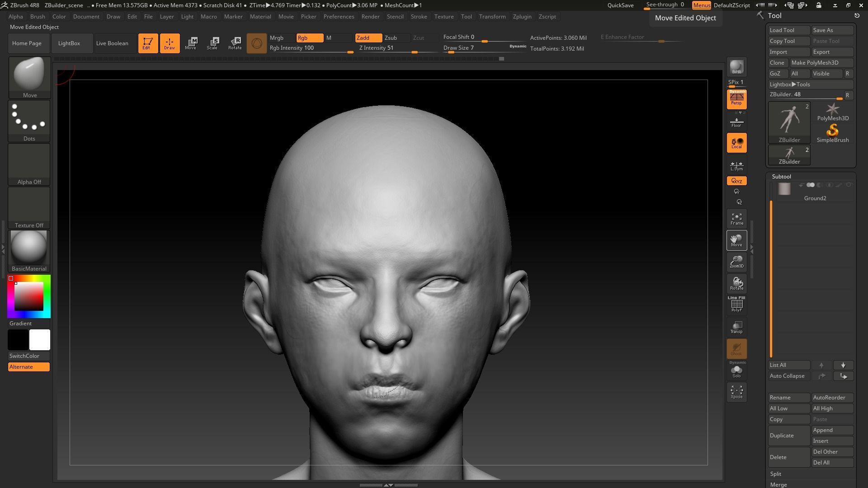Screen dimensions: 868x488
Task: Expand the Lightbox Tools browser
Action: (811, 84)
